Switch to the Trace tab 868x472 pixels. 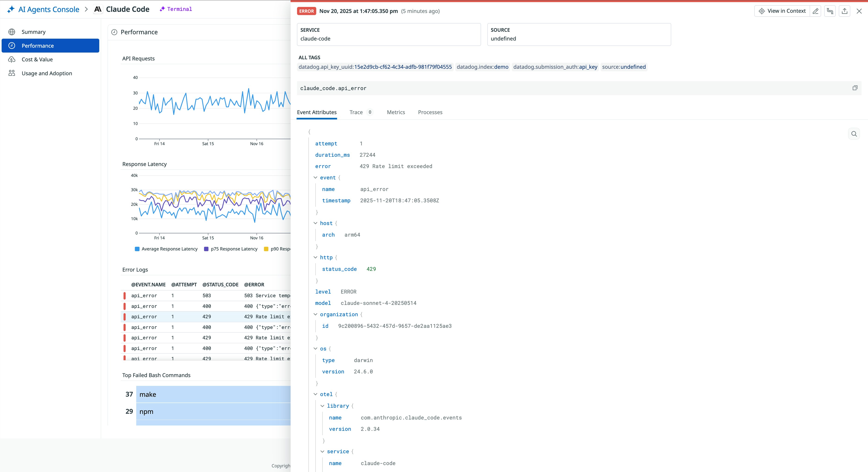(x=356, y=112)
